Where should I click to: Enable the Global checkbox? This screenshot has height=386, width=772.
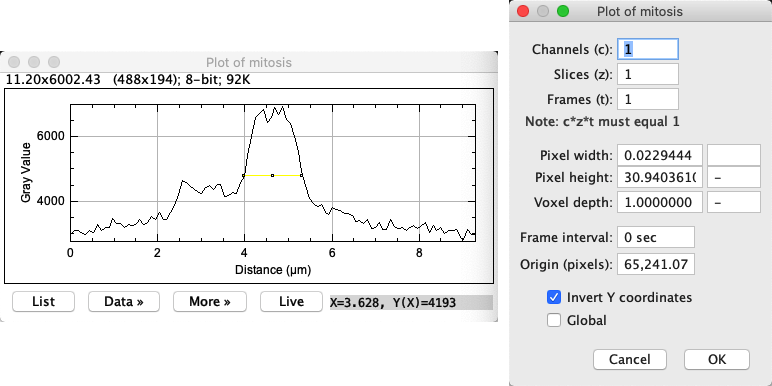(554, 321)
